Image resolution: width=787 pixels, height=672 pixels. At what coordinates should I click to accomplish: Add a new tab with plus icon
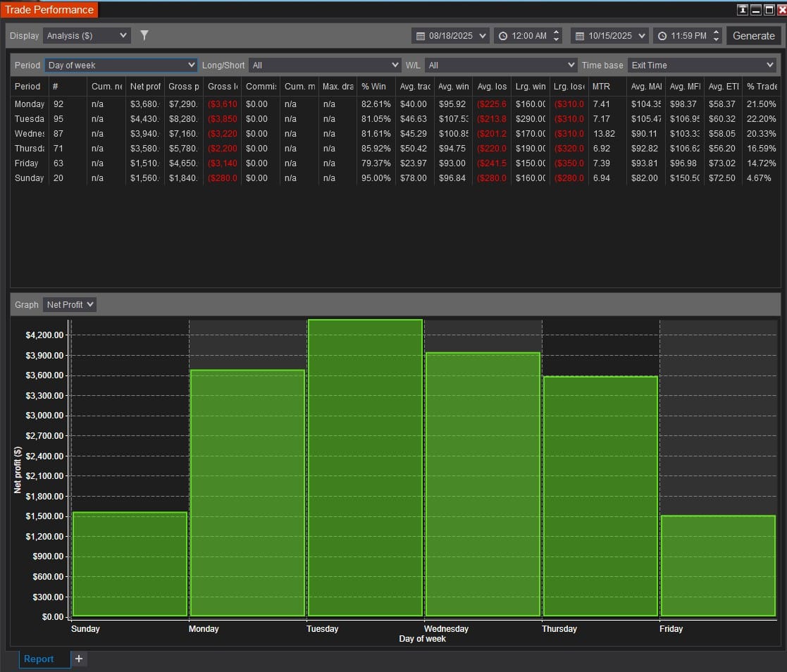79,659
